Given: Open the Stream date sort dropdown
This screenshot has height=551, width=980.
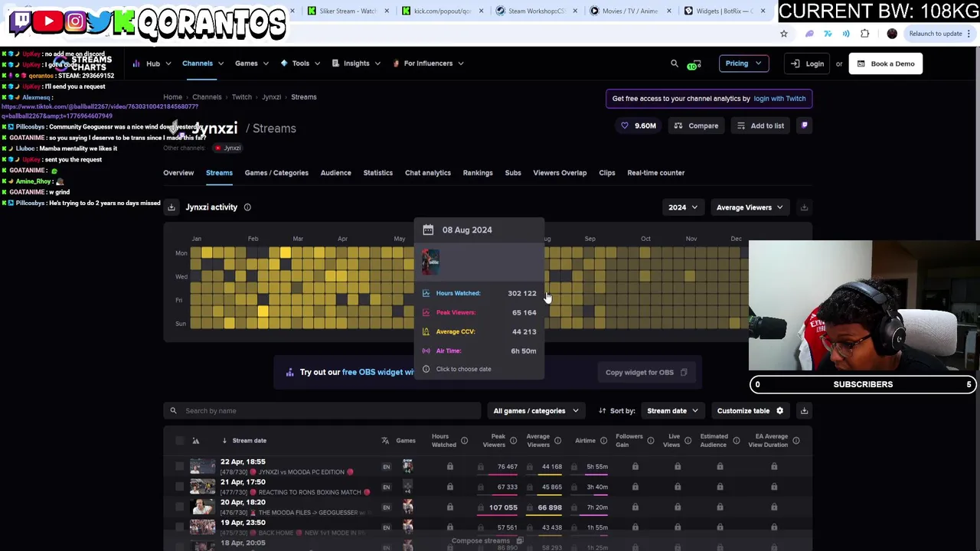Looking at the screenshot, I should coord(672,411).
